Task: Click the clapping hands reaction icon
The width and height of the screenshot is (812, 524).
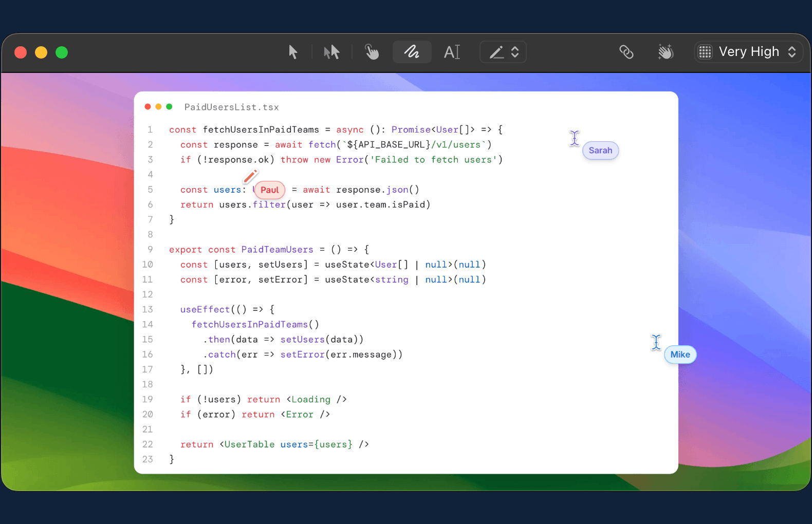Action: [666, 52]
